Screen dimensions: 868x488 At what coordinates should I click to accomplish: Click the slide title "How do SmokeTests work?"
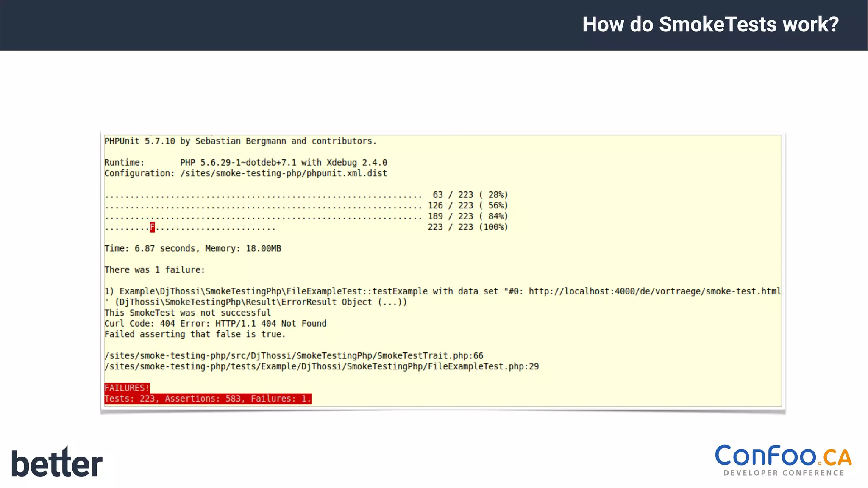click(710, 24)
